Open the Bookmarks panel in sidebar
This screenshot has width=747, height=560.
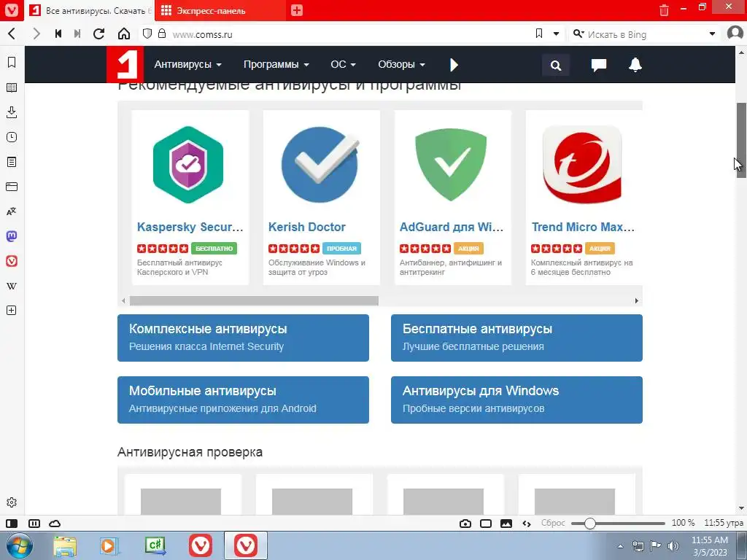click(x=12, y=63)
